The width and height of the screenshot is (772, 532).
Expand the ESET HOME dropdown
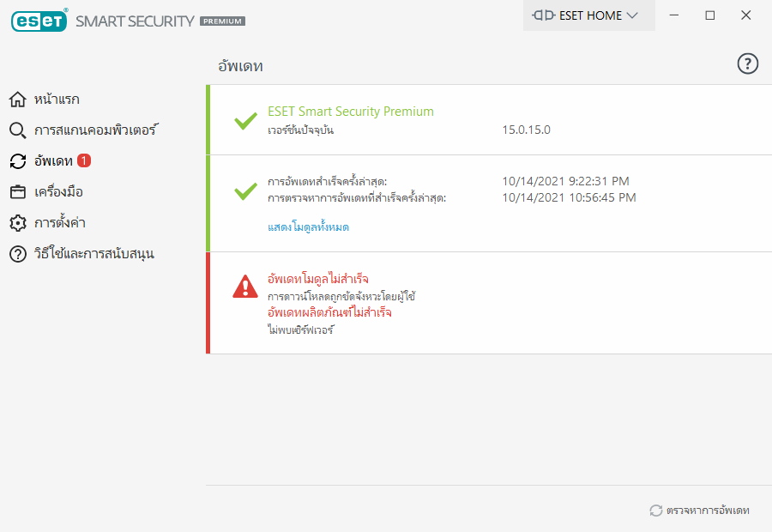[x=588, y=15]
